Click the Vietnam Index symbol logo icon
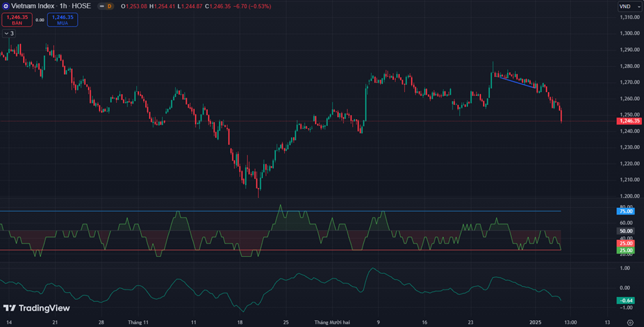 point(6,5)
